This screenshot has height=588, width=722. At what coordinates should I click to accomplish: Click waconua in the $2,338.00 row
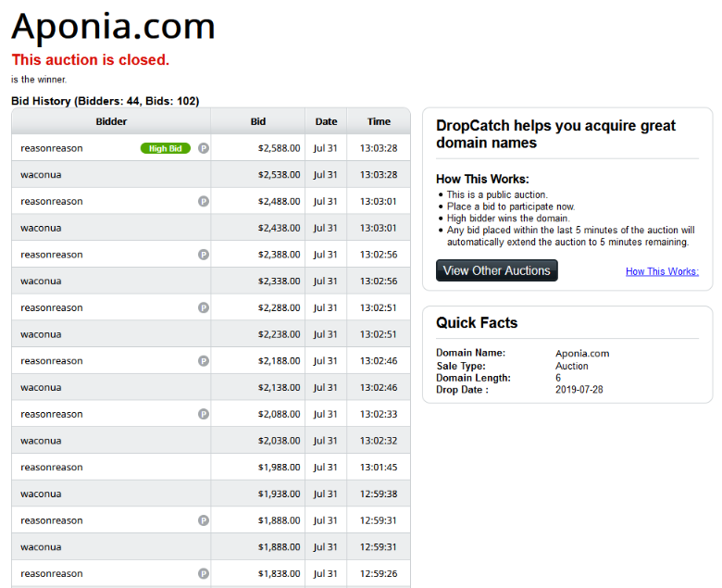[41, 281]
